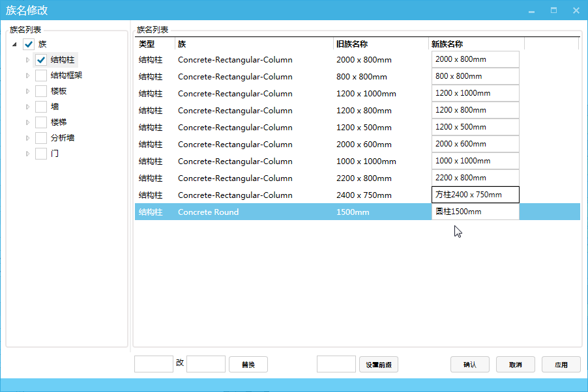
Task: Expand the 楼梯 tree node
Action: click(27, 122)
